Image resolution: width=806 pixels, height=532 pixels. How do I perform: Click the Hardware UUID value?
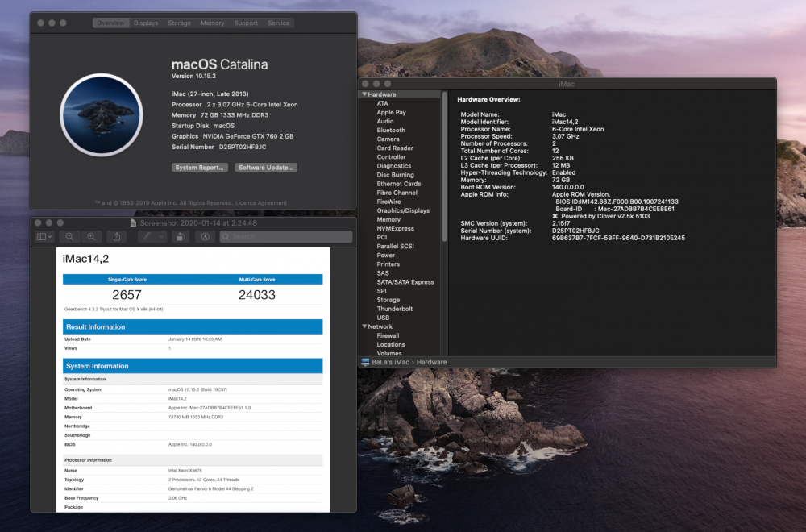coord(618,238)
